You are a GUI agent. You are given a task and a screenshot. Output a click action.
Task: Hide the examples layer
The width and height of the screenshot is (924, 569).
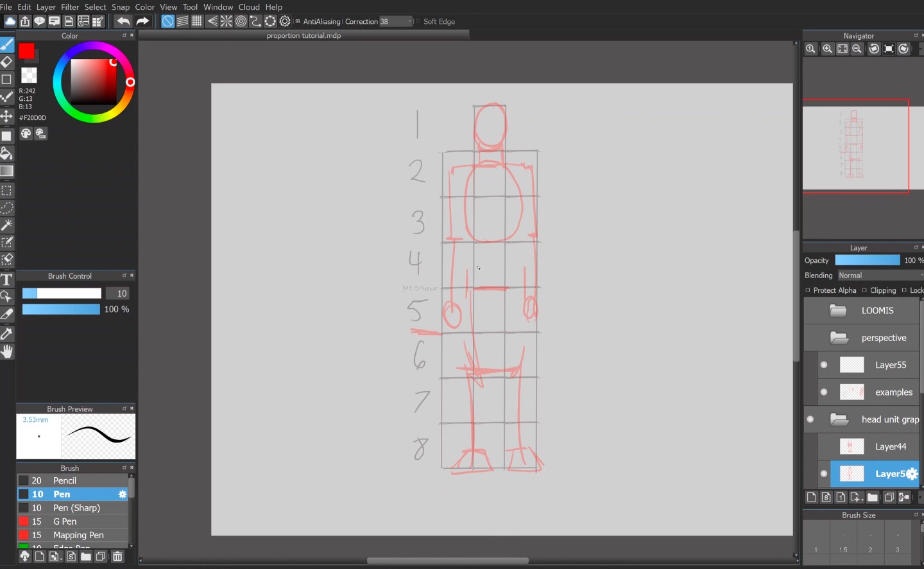click(x=824, y=392)
